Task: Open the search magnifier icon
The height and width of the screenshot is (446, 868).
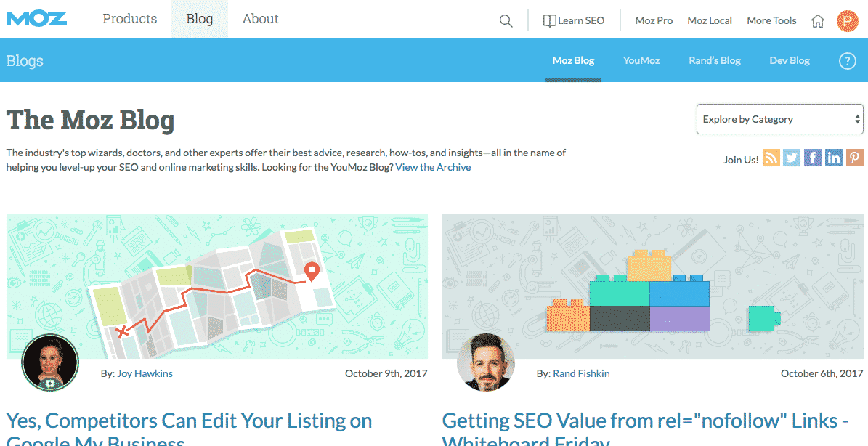Action: (506, 21)
